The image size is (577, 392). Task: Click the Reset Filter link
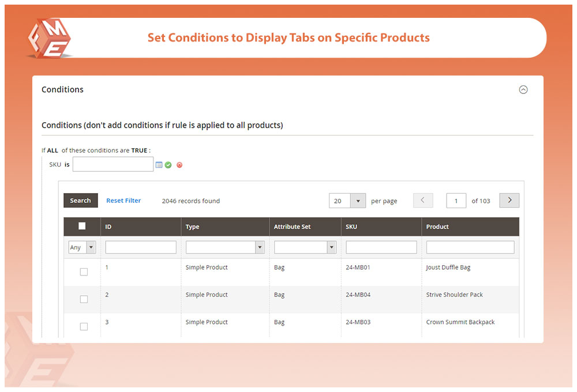coord(123,201)
